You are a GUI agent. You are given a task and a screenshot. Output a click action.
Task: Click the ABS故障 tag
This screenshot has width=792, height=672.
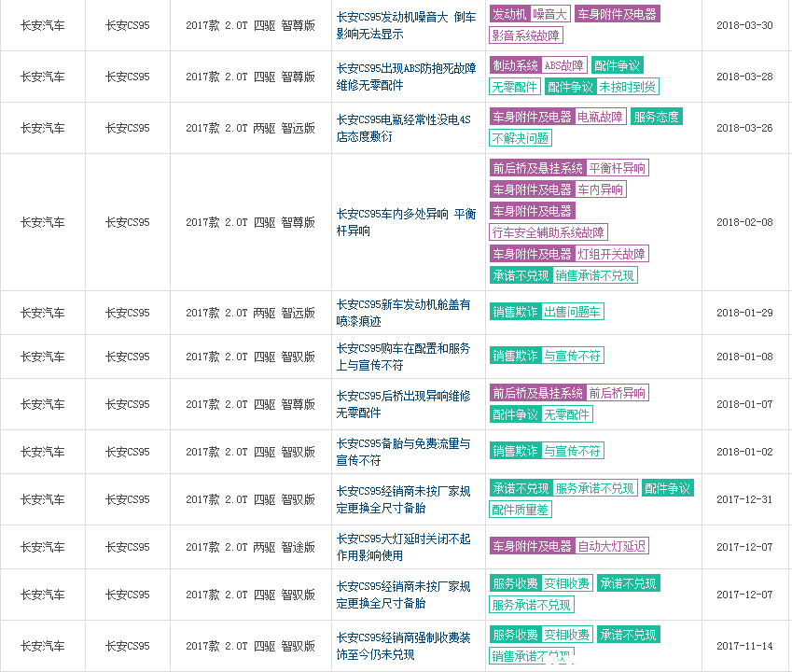tap(565, 65)
